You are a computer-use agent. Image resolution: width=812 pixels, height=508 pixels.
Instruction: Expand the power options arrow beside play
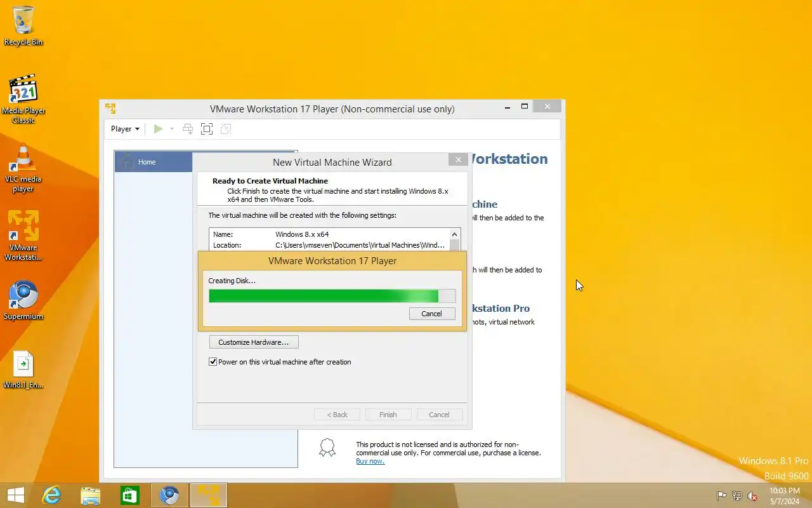[172, 129]
